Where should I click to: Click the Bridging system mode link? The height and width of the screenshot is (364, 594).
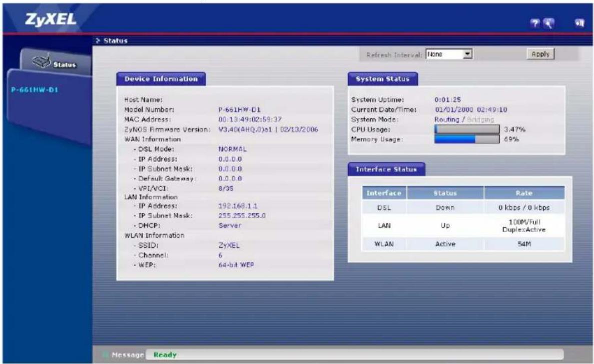click(x=480, y=119)
